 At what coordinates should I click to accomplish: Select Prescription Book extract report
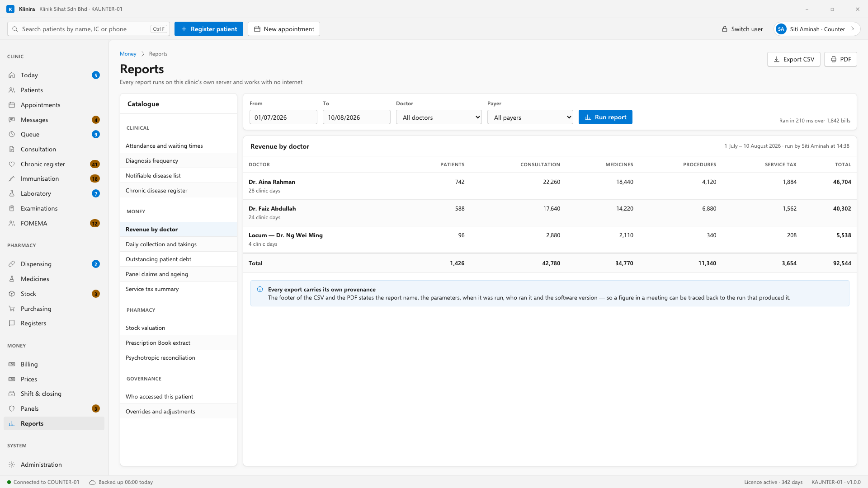pos(178,343)
